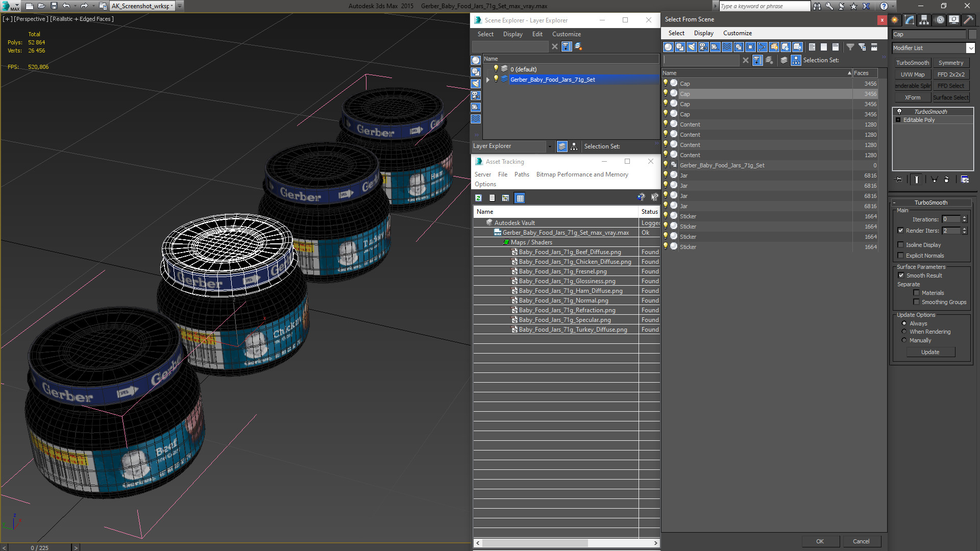Screen dimensions: 980x551
Task: Toggle Isoline Display checkbox
Action: tap(901, 245)
